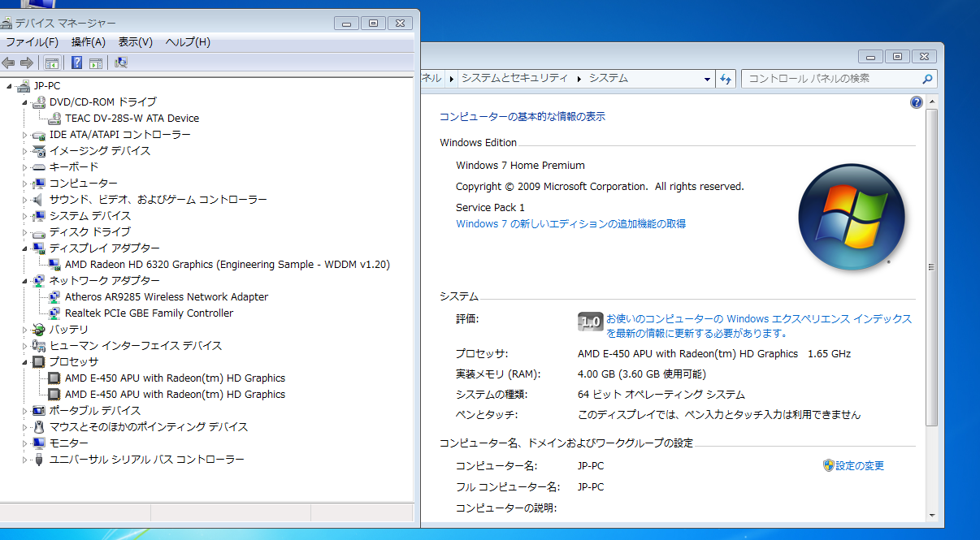The image size is (980, 540).
Task: Click the network adapters category icon
Action: point(38,281)
